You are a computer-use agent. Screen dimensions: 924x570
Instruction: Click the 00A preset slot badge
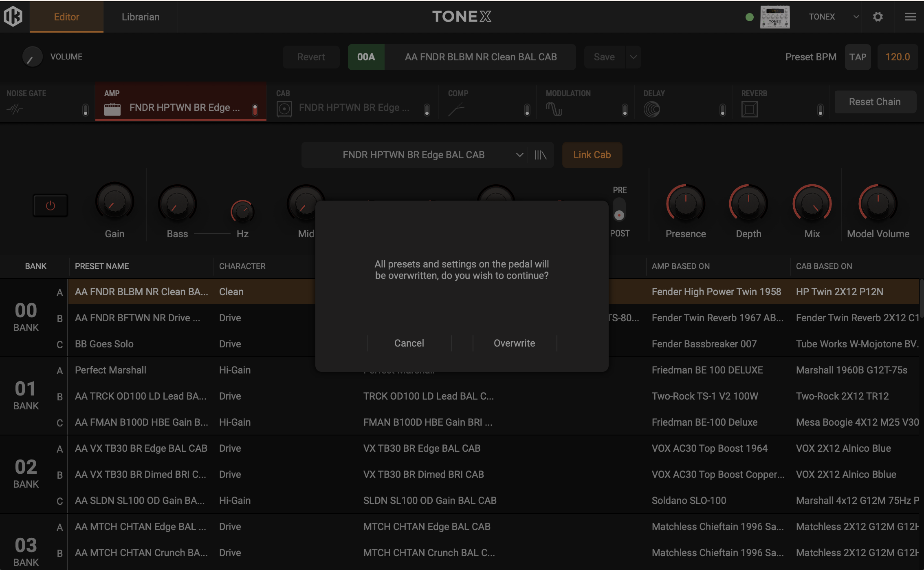366,57
